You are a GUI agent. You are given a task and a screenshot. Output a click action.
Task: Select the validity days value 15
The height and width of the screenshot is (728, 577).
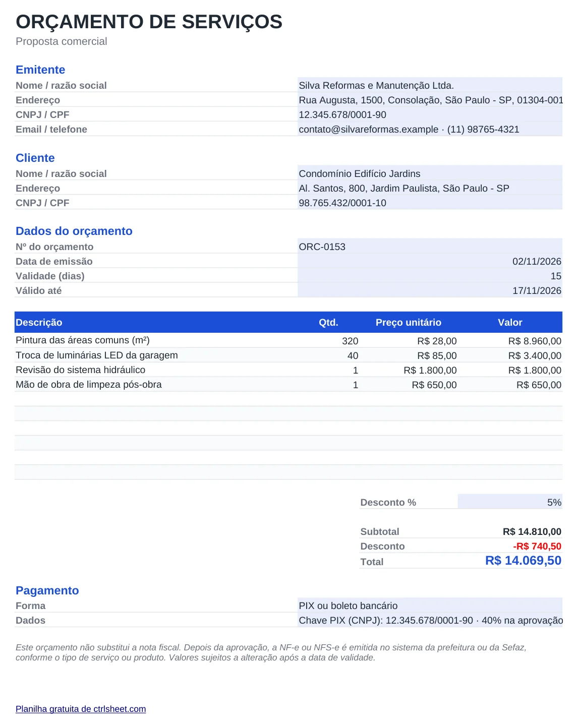tap(430, 276)
